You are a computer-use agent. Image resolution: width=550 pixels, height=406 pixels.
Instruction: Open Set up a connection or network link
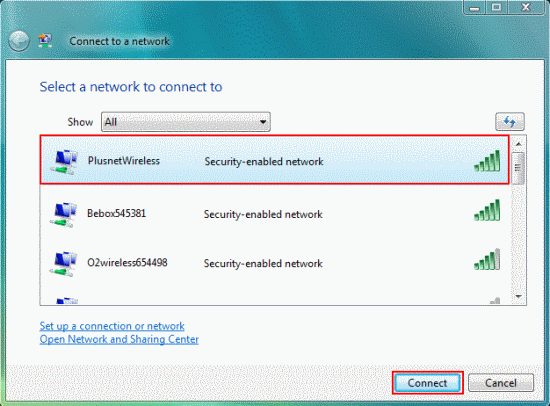point(112,326)
